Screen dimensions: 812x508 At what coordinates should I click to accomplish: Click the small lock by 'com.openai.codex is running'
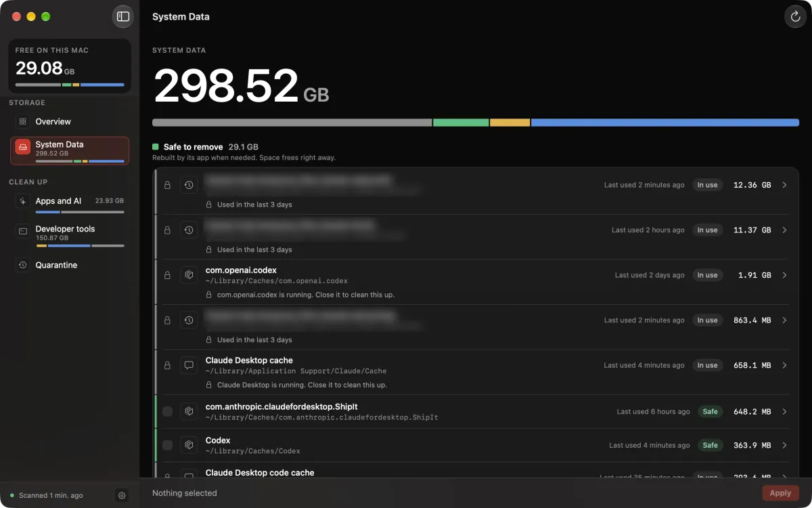[209, 295]
